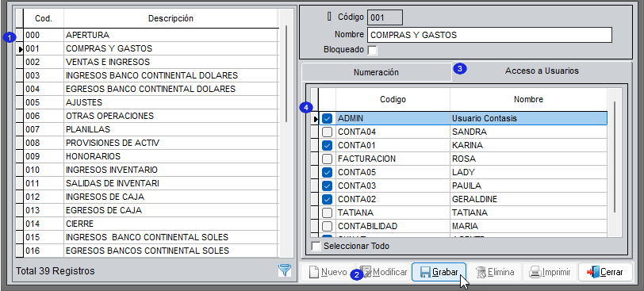
Task: Uncheck the CONTA02 user checkbox
Action: [x=327, y=200]
